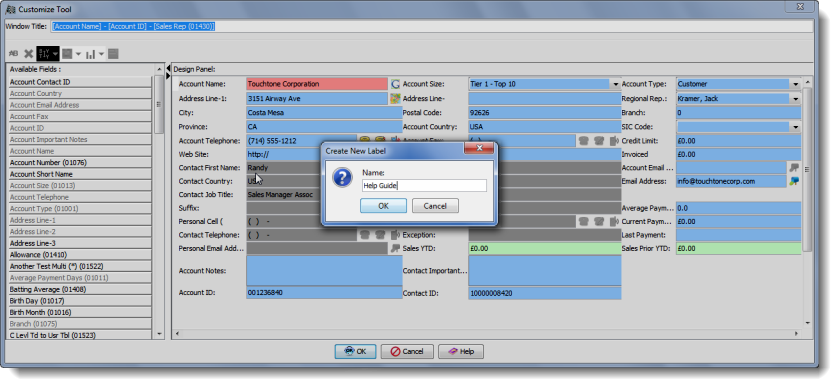Click the Account Notes text area
This screenshot has width=839, height=388.
324,270
